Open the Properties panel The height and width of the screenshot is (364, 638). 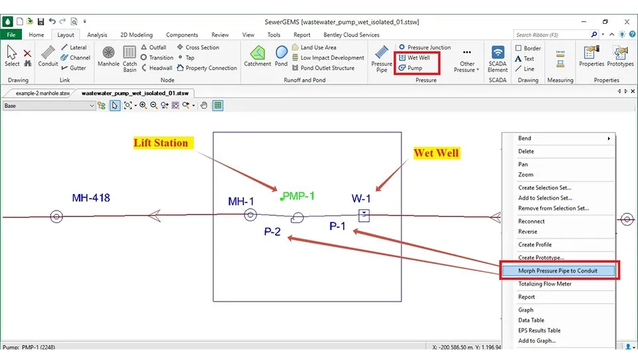591,56
